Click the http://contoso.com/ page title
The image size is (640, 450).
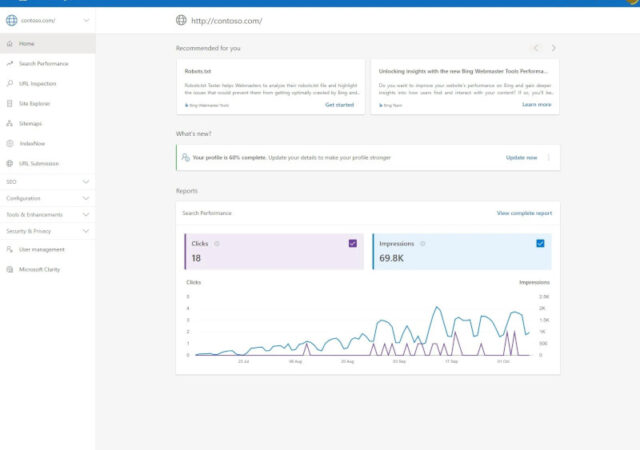click(x=227, y=21)
